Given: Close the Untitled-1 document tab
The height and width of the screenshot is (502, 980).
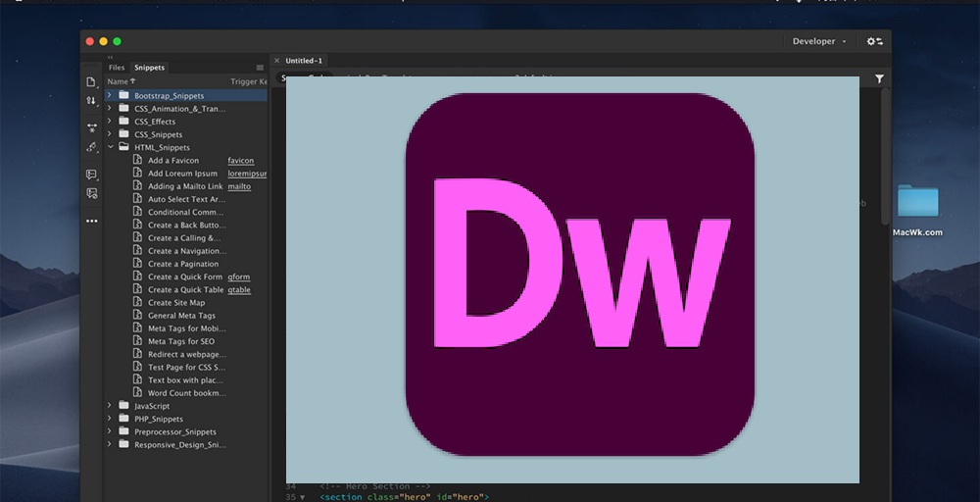Looking at the screenshot, I should 277,61.
